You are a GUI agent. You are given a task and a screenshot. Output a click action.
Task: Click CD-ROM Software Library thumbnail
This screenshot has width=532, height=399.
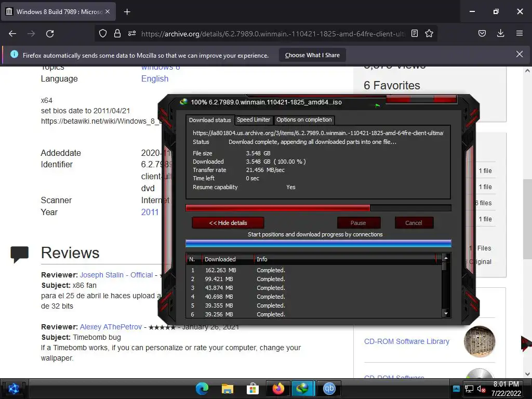(x=480, y=341)
